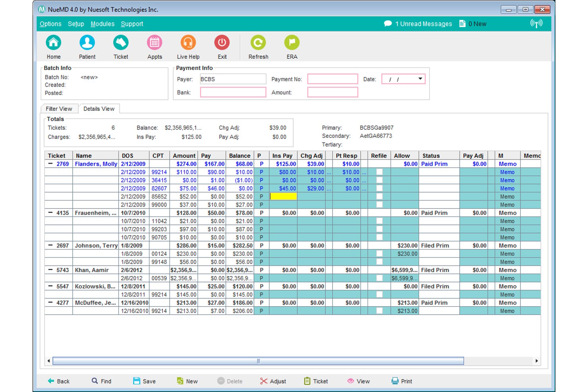Open Ticket from the bottom bar
588x392 pixels.
(x=316, y=381)
